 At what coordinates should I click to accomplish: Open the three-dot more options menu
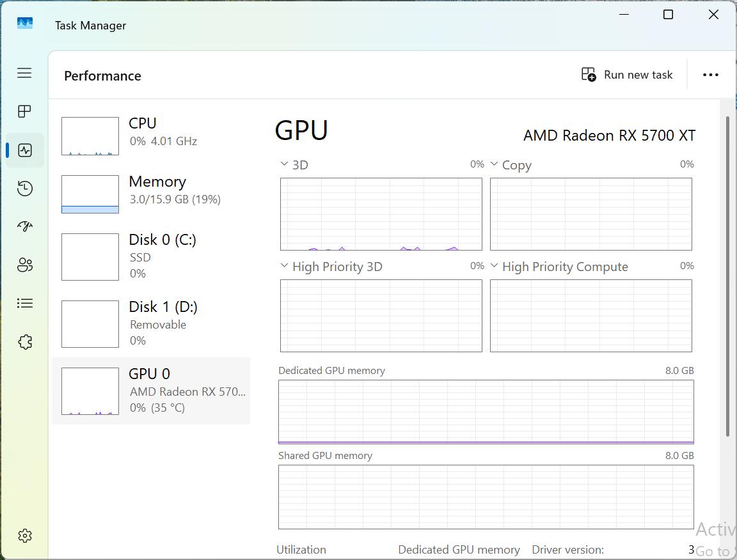(x=710, y=75)
